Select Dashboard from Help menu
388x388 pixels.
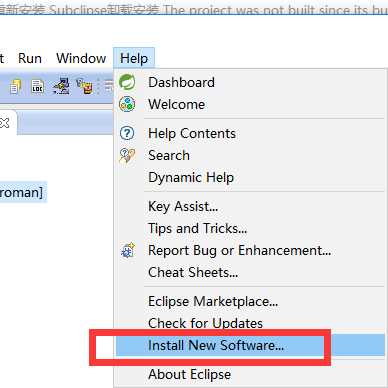tap(250, 82)
